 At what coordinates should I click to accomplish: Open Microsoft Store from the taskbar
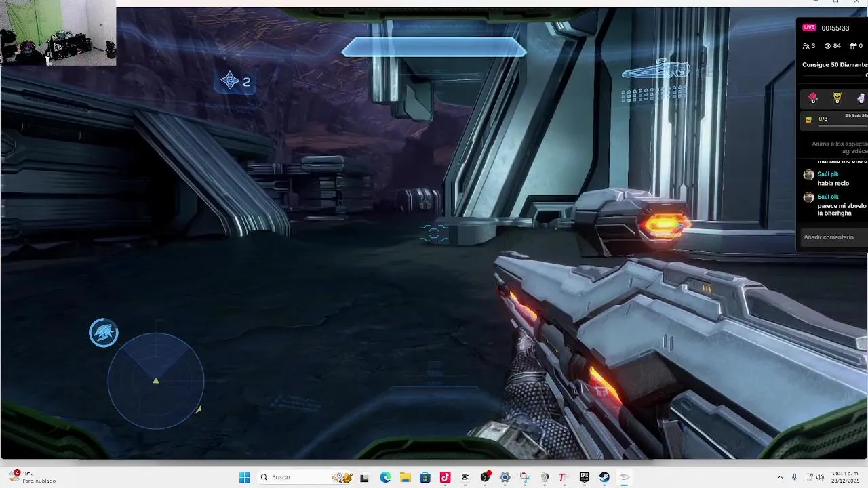click(425, 477)
